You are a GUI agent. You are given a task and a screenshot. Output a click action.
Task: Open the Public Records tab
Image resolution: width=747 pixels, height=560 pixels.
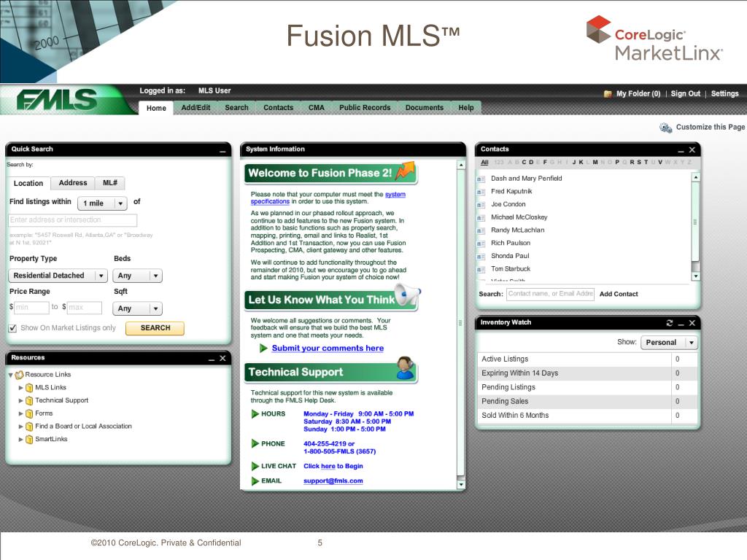tap(365, 108)
